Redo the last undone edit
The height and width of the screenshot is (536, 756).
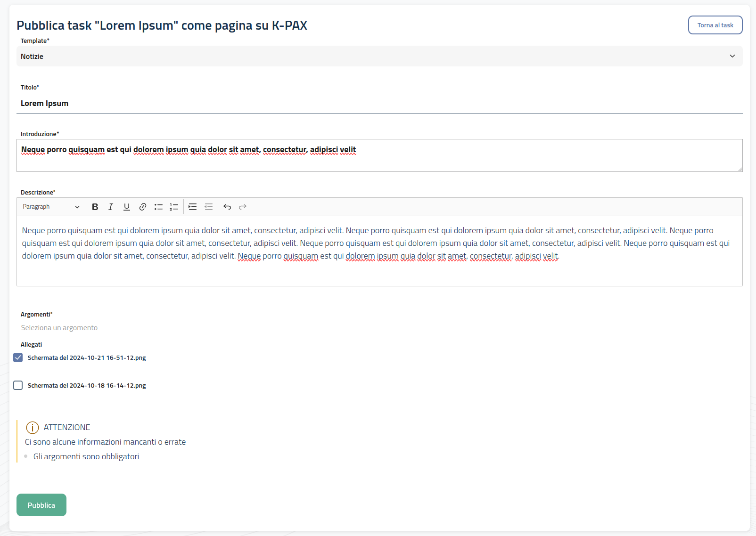243,207
